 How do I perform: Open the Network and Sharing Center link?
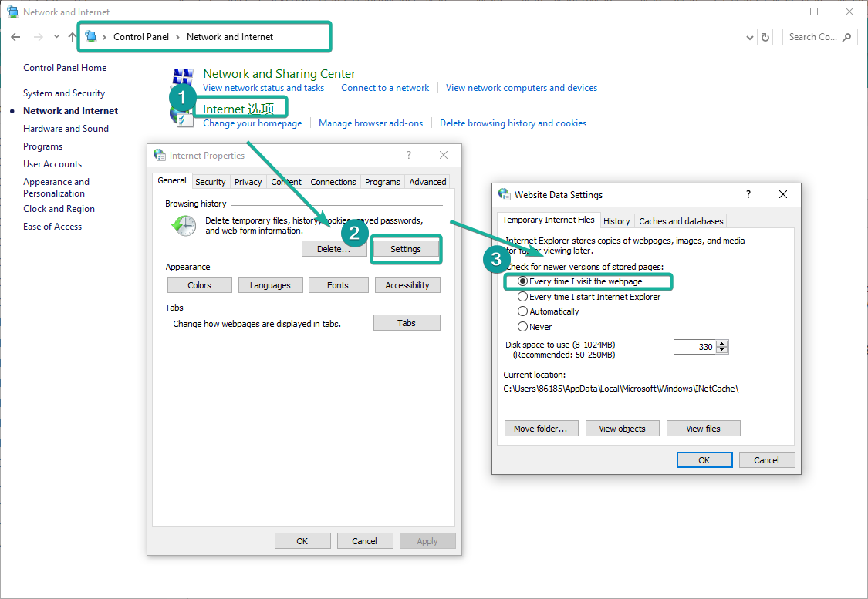pyautogui.click(x=279, y=73)
